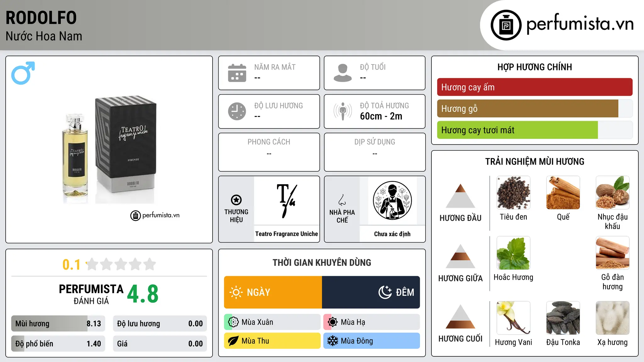Click the Giá 0.00 rating bar

tap(160, 344)
